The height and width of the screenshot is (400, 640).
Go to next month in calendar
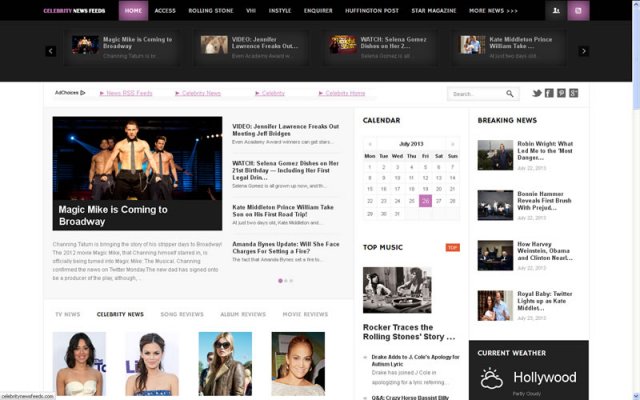click(452, 144)
